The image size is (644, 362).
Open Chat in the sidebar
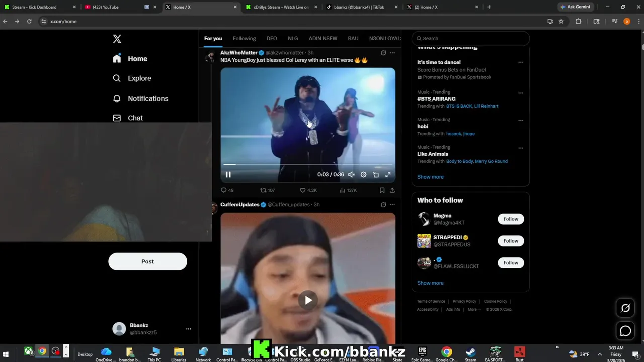[128, 118]
